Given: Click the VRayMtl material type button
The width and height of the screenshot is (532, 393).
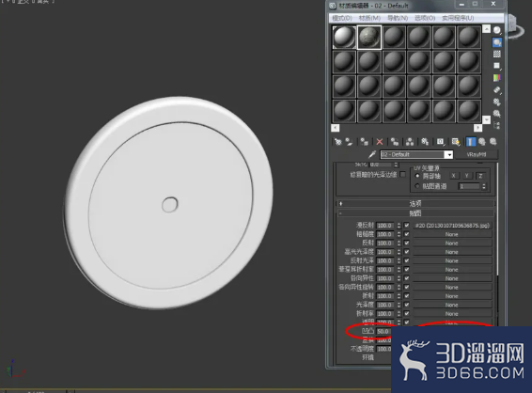Looking at the screenshot, I should click(x=476, y=155).
